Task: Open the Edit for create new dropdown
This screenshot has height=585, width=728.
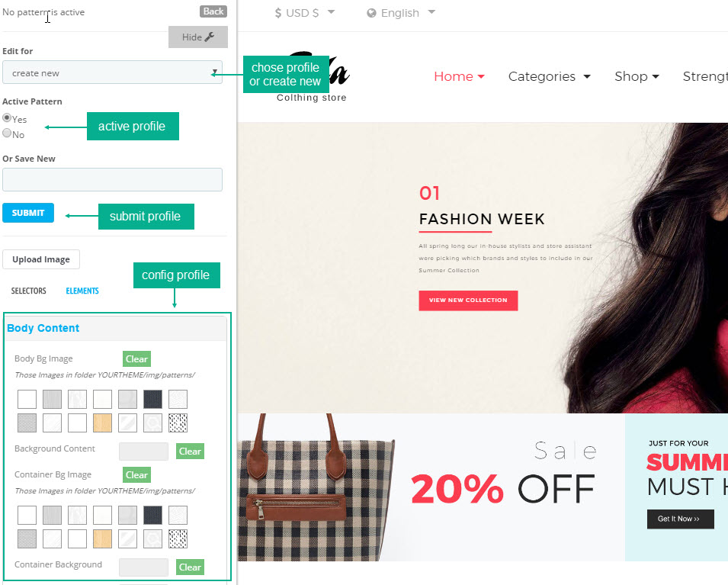Action: [112, 72]
